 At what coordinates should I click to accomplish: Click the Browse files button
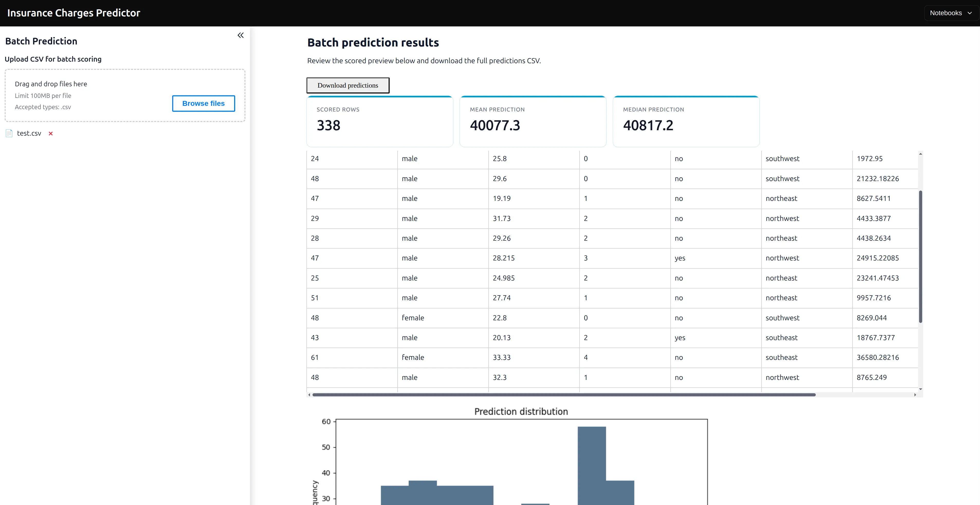(x=204, y=104)
